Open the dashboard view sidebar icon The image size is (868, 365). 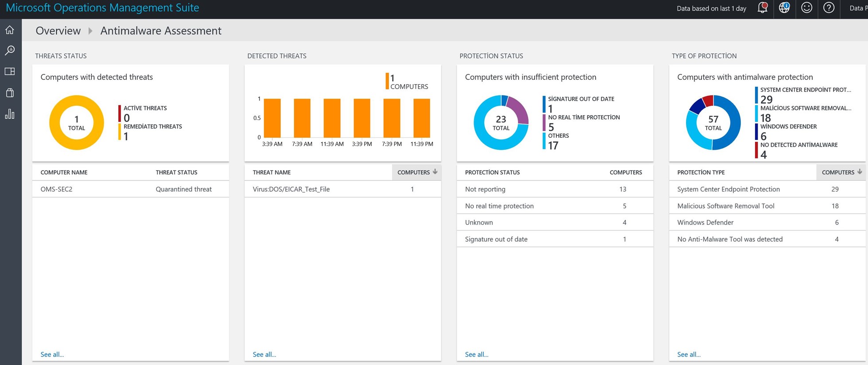pyautogui.click(x=10, y=71)
